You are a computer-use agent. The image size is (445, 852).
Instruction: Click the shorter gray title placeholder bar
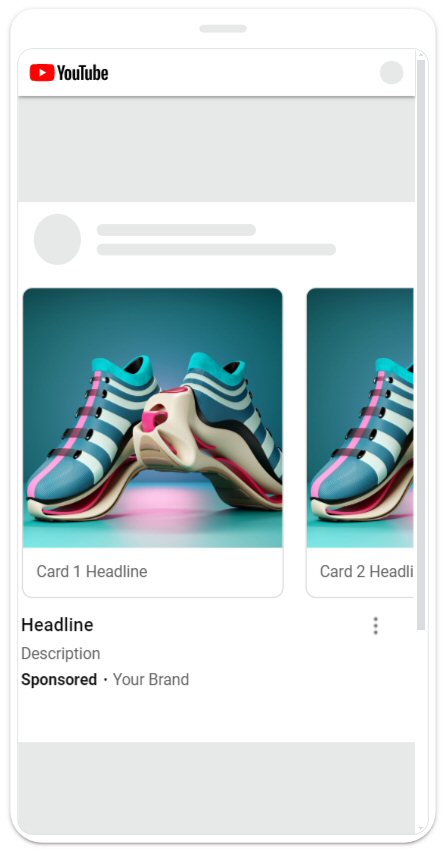pos(176,230)
